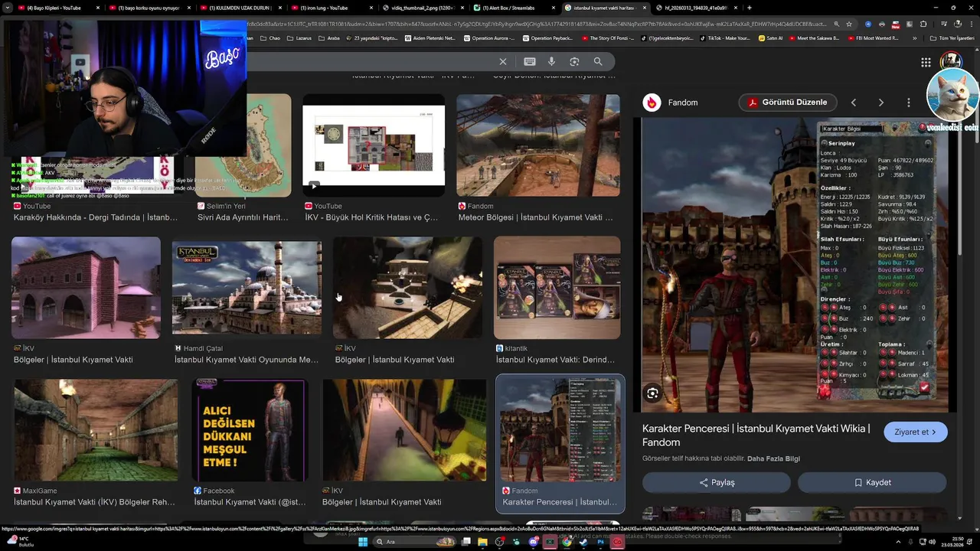Open the FBI Most Wanted bookmark
Image resolution: width=980 pixels, height=551 pixels.
(872, 37)
